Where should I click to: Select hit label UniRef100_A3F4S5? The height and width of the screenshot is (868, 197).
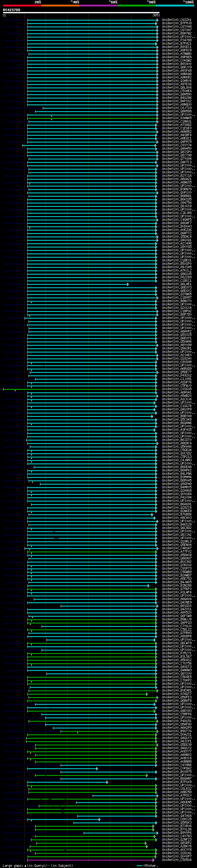(x=176, y=430)
